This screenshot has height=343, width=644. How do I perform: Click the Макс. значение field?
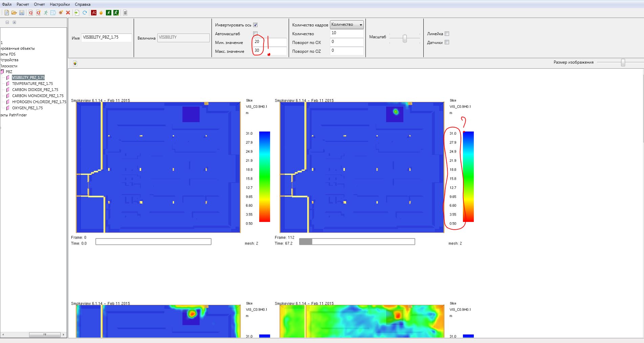(270, 51)
